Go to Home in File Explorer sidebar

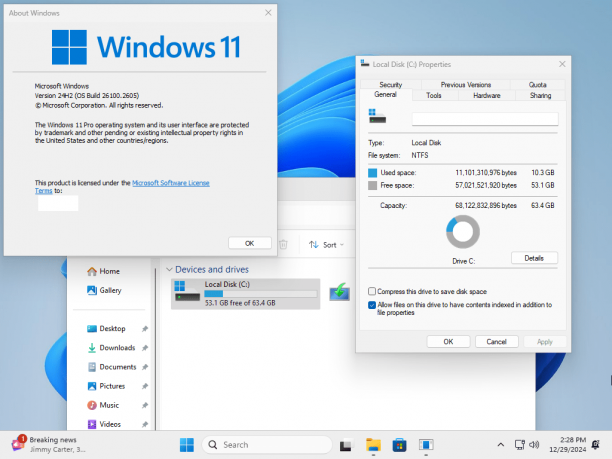pyautogui.click(x=103, y=271)
